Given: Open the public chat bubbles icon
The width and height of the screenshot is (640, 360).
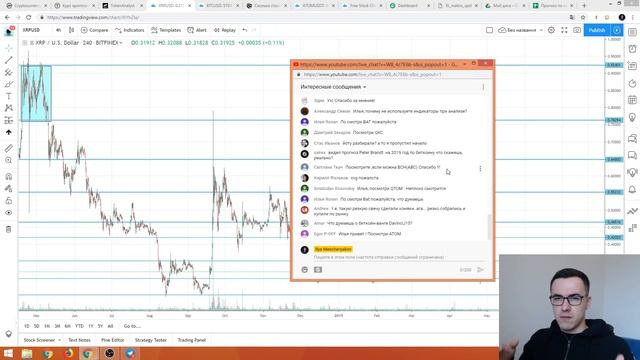Looking at the screenshot, I should click(x=632, y=139).
